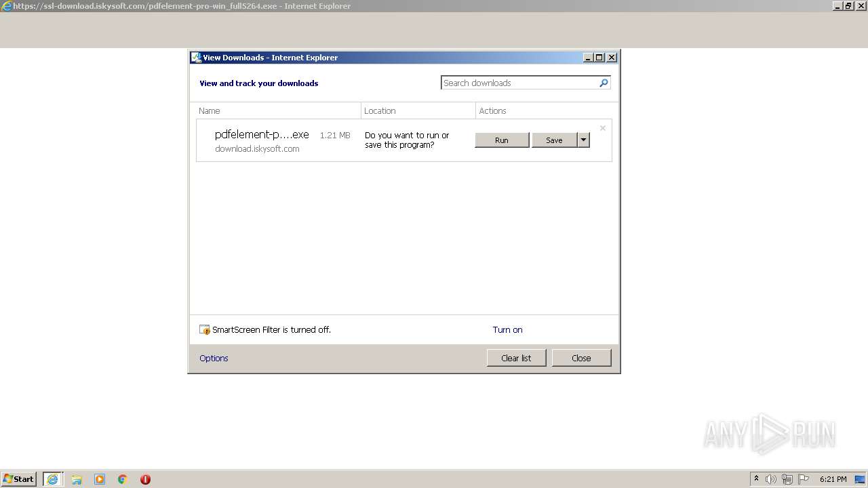
Task: Select the pdfelement-p....exe file name
Action: coord(262,135)
